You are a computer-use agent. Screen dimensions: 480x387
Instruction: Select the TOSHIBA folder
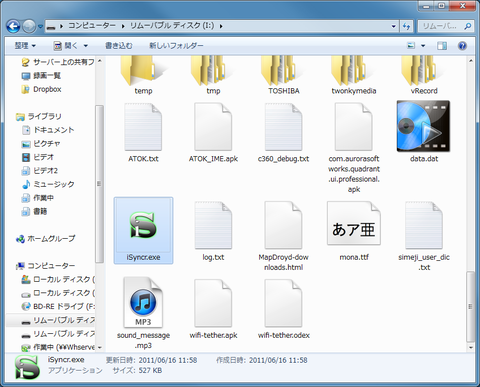pos(284,75)
